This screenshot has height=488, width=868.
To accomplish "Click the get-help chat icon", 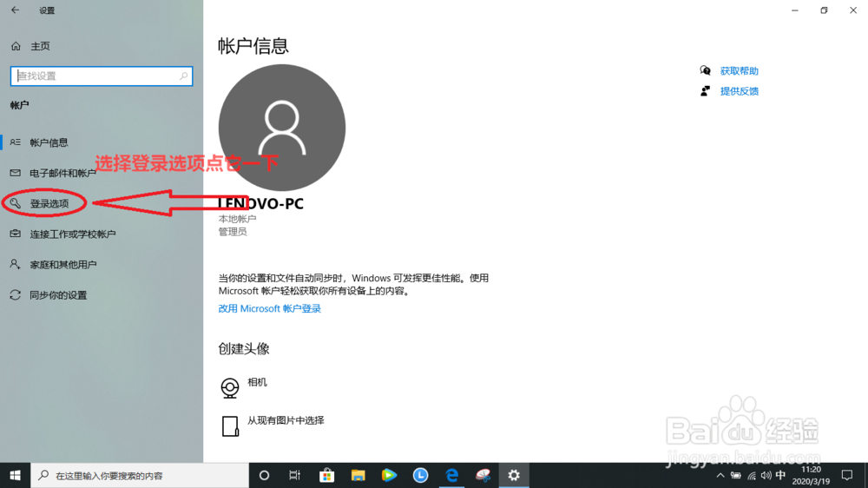I will [705, 70].
